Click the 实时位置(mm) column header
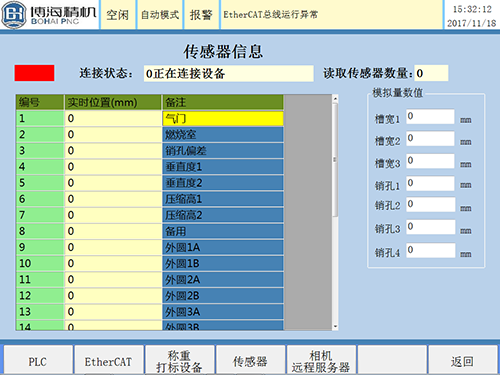 coord(113,102)
